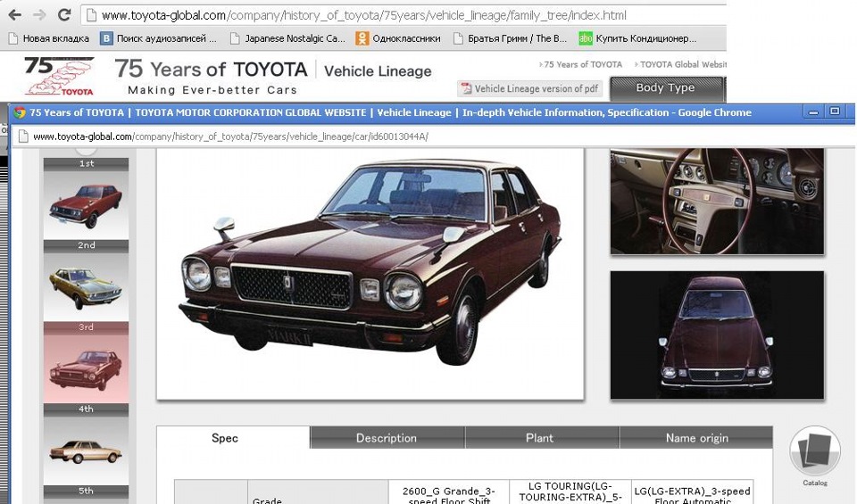
Task: Switch to the Name origin tab
Action: pyautogui.click(x=696, y=438)
